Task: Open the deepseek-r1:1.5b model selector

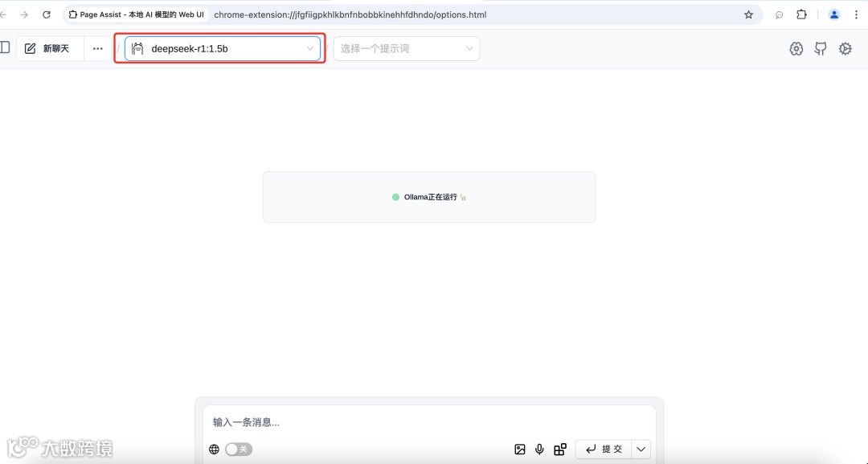Action: pos(223,49)
